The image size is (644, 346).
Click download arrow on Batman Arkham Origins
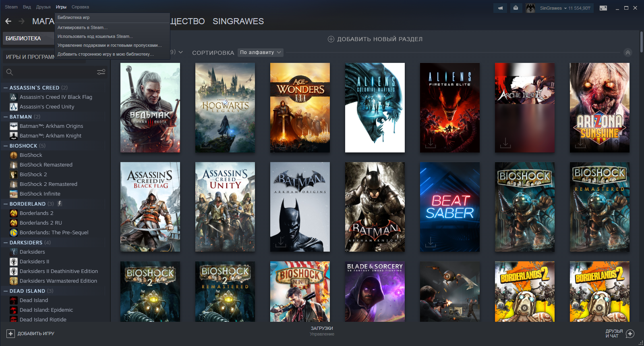click(281, 242)
